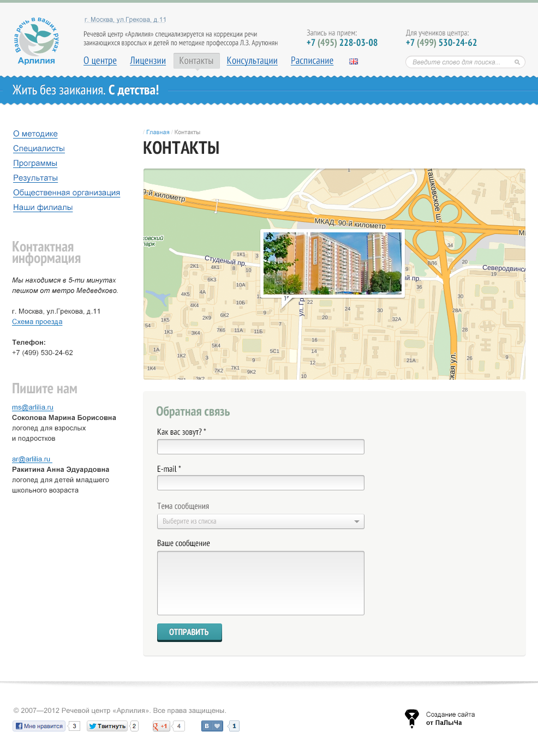Click the ПаЛьІЧа studio logo icon

[411, 718]
